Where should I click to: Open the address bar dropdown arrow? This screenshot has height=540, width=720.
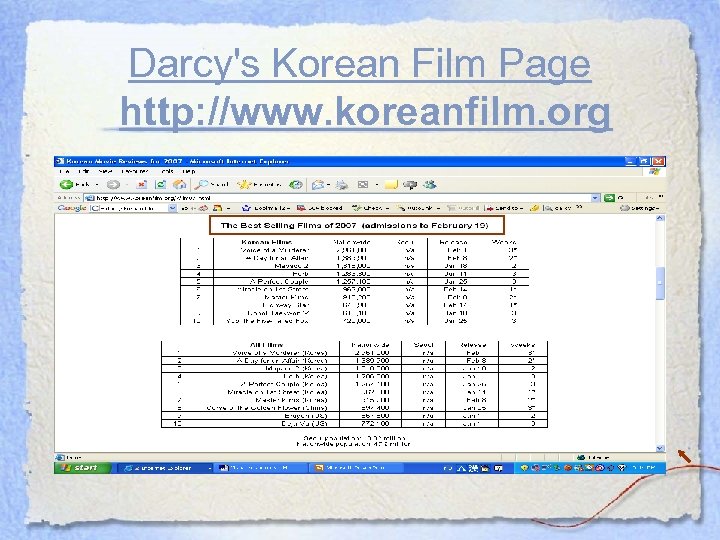(595, 198)
